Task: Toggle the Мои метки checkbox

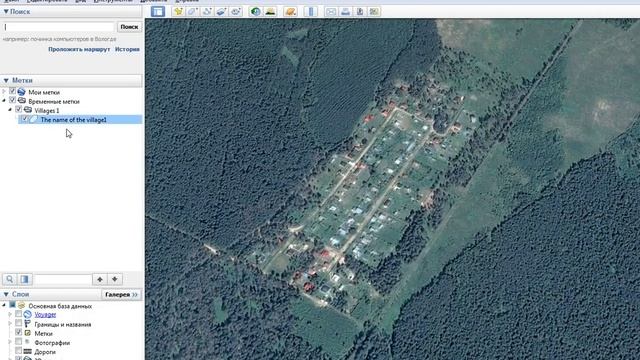Action: [13, 91]
